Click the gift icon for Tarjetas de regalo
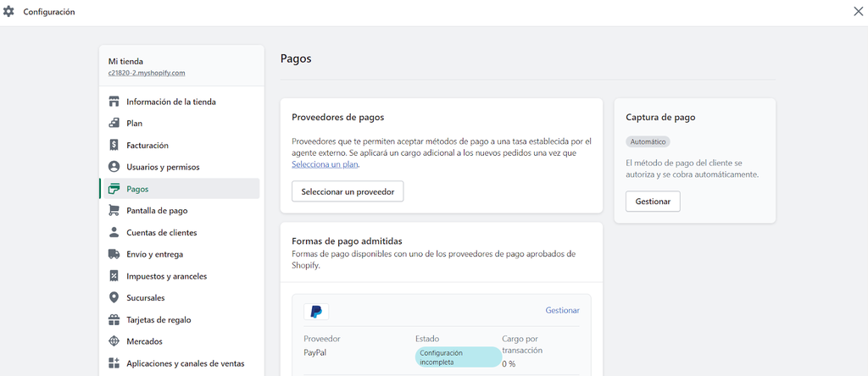Screen dimensions: 868x376 (x=114, y=320)
